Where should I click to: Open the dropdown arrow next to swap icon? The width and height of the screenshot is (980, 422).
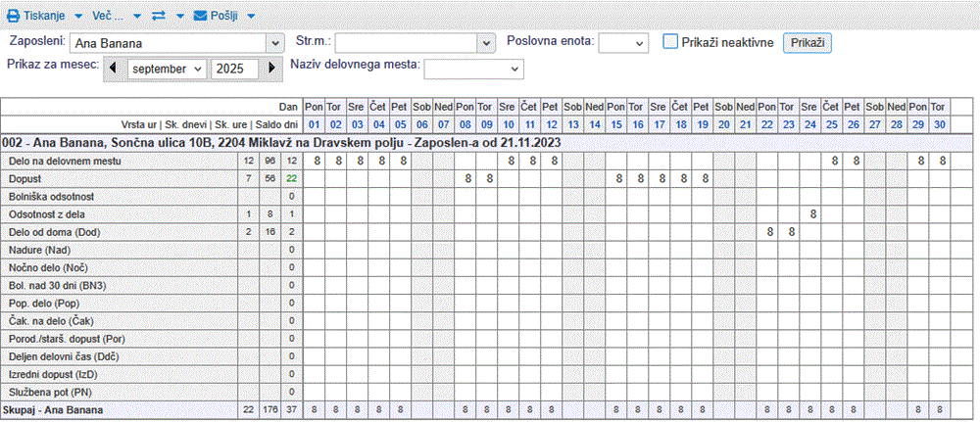point(180,17)
